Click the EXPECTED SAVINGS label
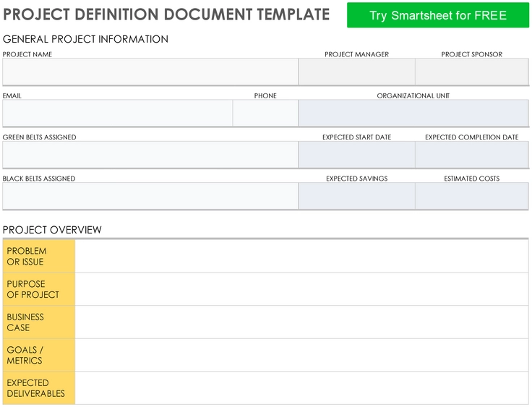Viewport: 532px width, 407px height. click(356, 179)
